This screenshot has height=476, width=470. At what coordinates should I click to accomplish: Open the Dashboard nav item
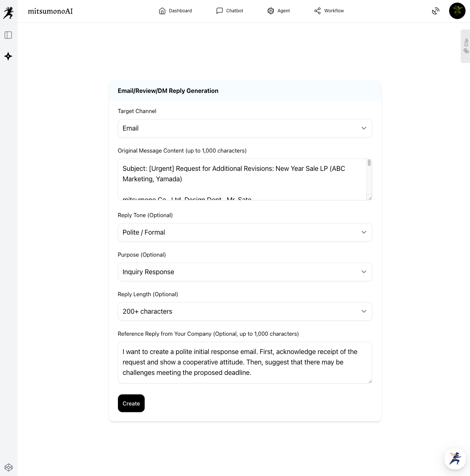(x=175, y=11)
